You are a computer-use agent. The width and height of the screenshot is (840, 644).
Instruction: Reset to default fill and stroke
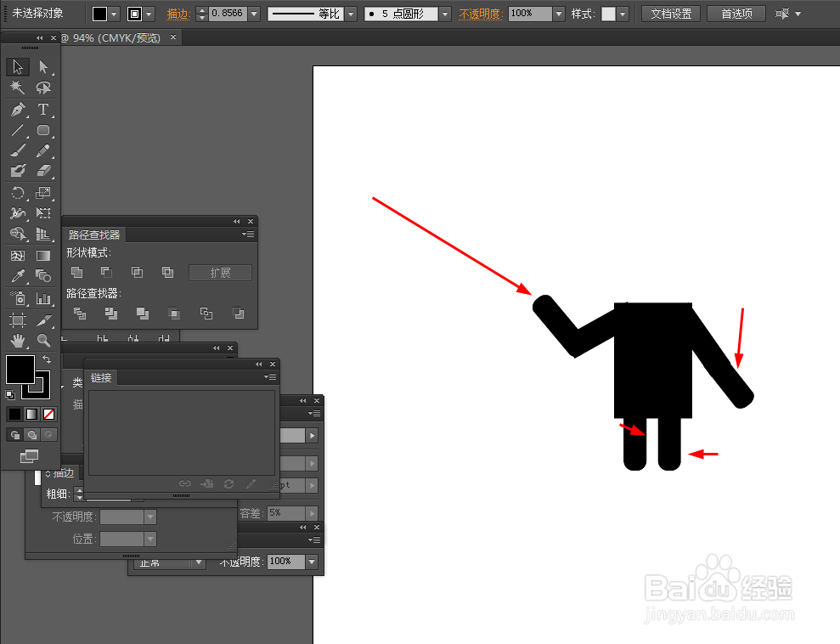coord(10,395)
